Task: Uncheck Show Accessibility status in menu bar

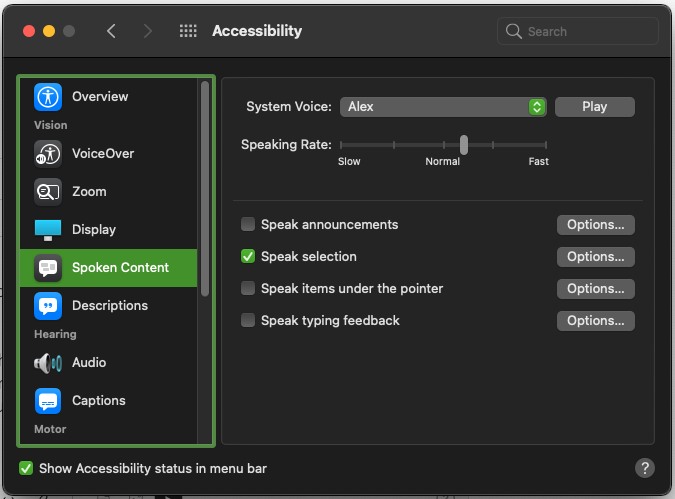Action: coord(26,468)
